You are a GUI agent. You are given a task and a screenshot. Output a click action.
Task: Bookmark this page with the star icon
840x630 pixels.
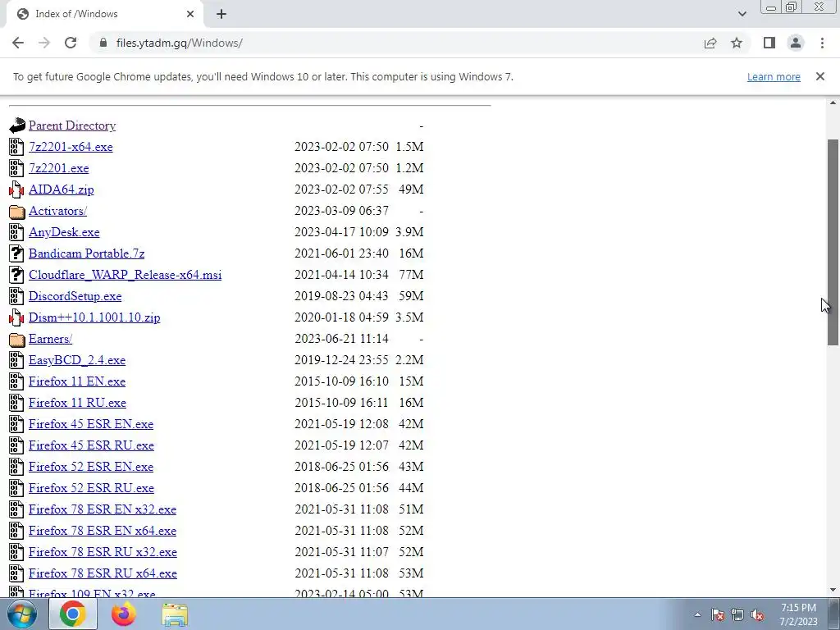tap(737, 43)
